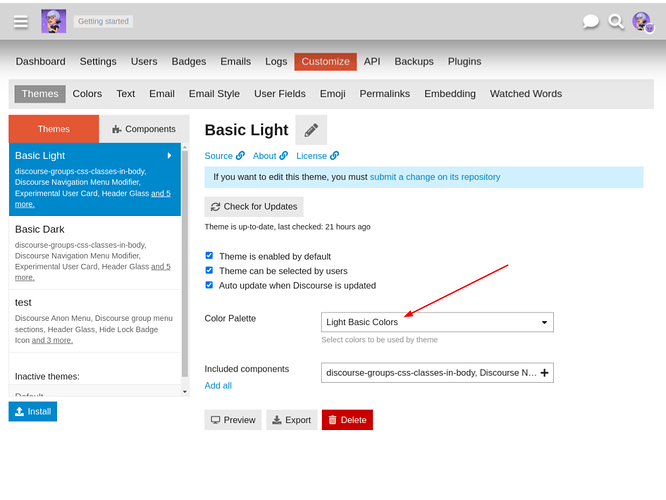Open Emails admin tab

click(x=236, y=62)
